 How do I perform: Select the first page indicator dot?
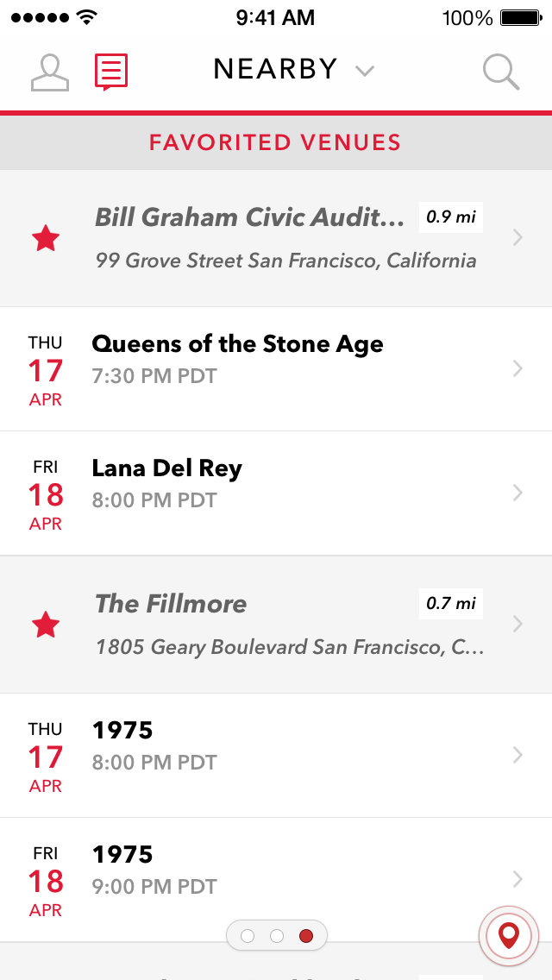click(248, 936)
